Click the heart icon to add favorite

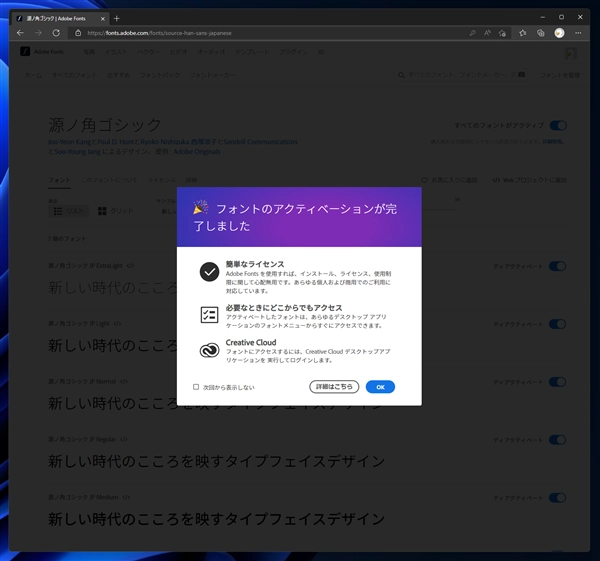click(424, 180)
